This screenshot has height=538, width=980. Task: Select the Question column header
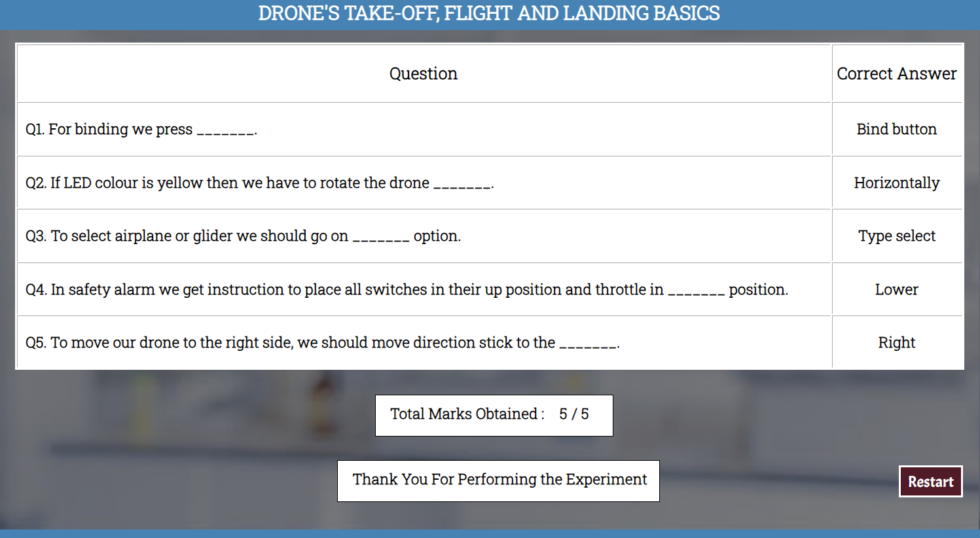tap(424, 73)
